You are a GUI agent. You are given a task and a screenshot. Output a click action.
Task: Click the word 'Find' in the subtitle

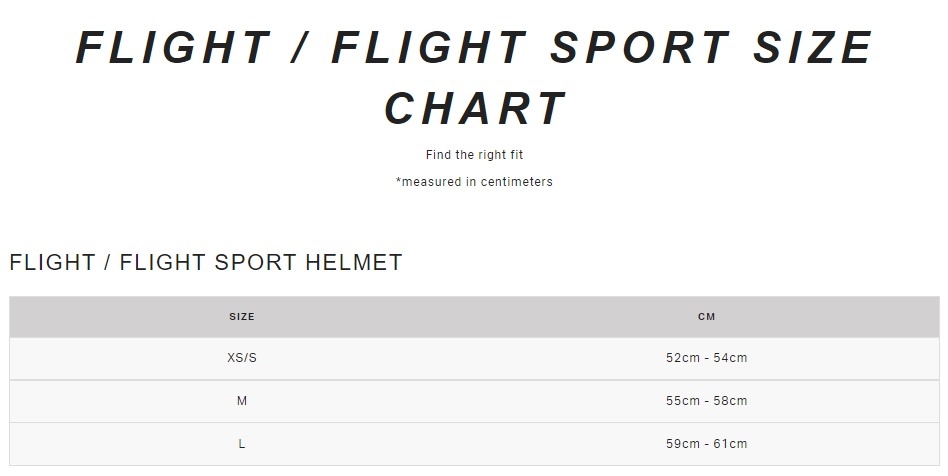[x=437, y=155]
